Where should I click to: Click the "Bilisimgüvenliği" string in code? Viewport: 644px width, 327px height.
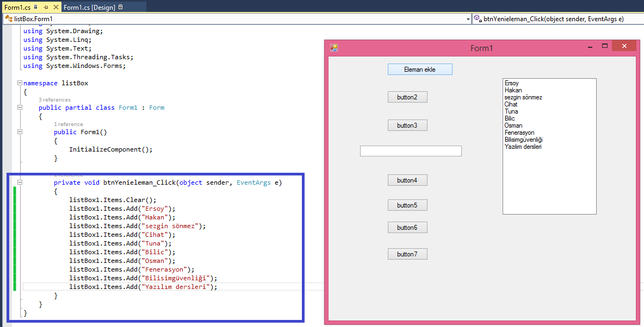(176, 278)
